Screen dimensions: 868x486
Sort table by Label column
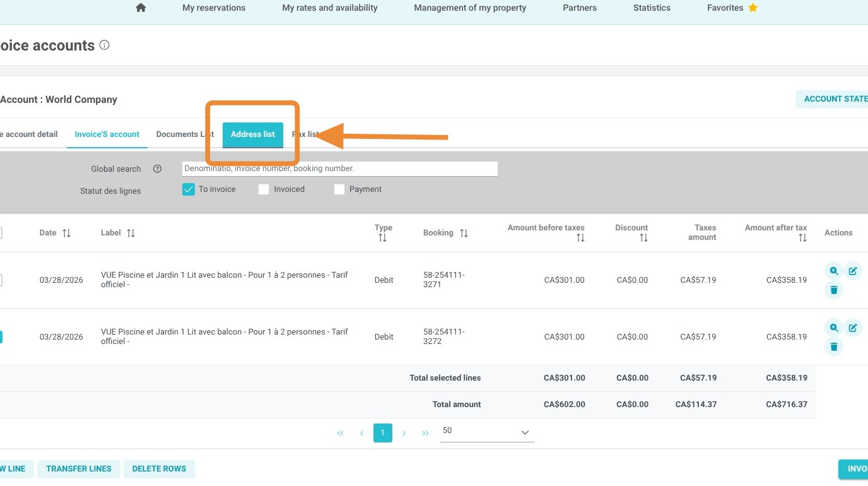(x=131, y=233)
